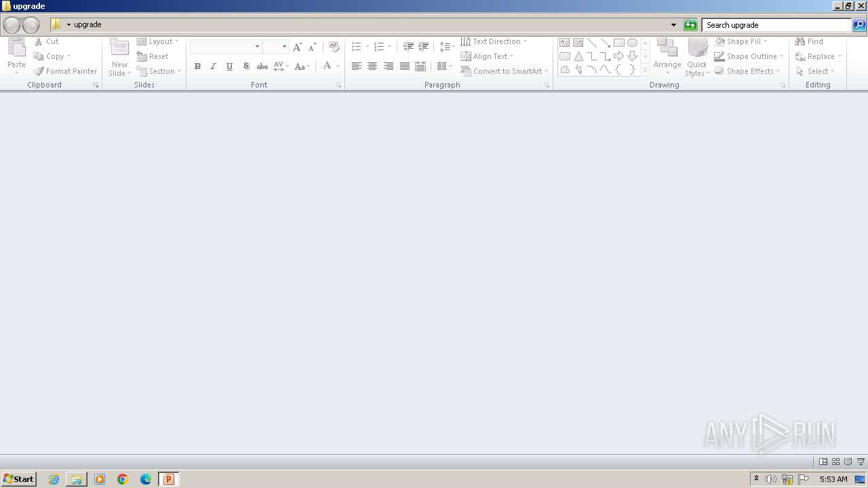Open Align Text menu
The height and width of the screenshot is (488, 868).
coord(487,56)
